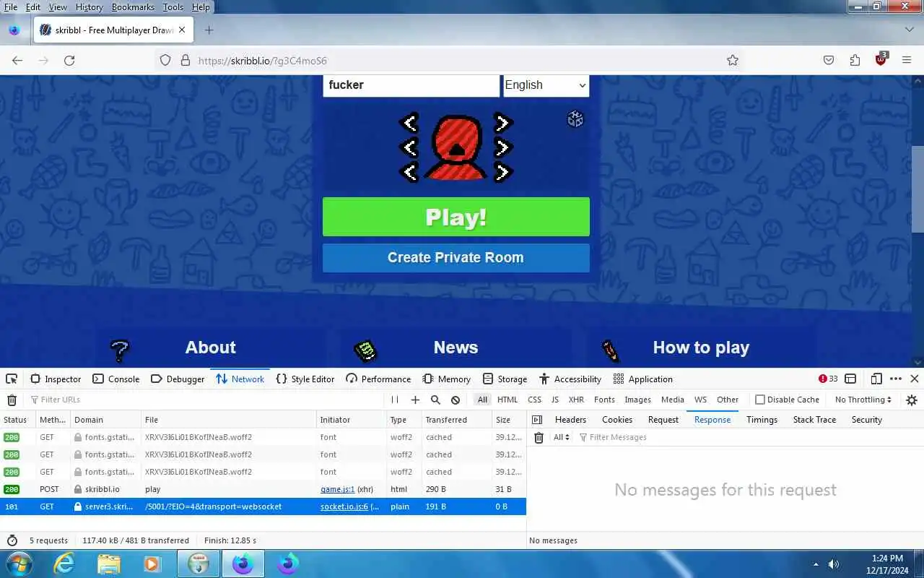This screenshot has height=578, width=924.
Task: Click the bottom left avatar arrow
Action: click(x=409, y=172)
